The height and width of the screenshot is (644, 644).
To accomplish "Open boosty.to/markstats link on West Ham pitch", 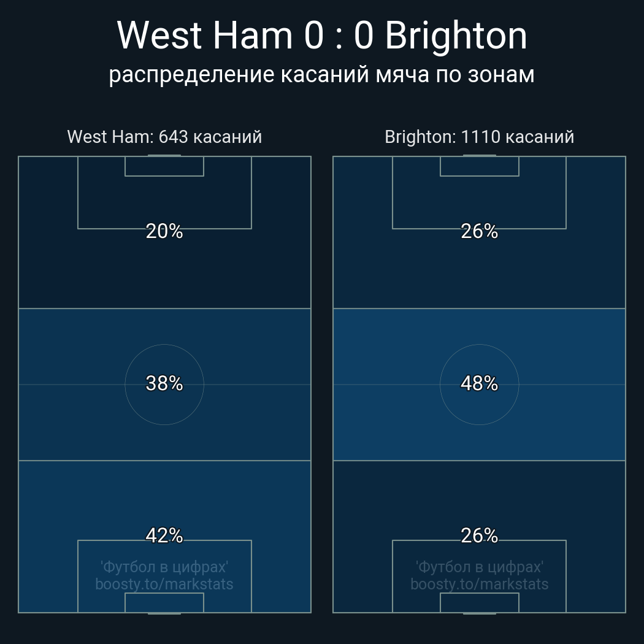I will tap(164, 584).
